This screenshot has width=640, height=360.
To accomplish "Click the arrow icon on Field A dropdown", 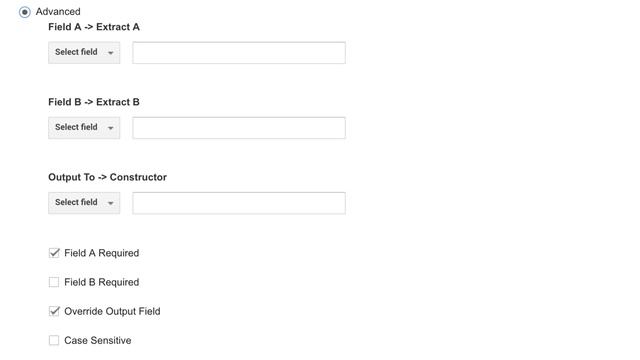I will coord(110,53).
